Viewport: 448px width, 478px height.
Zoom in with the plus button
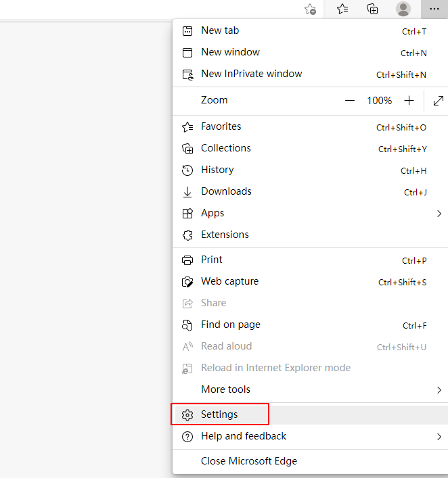coord(409,100)
